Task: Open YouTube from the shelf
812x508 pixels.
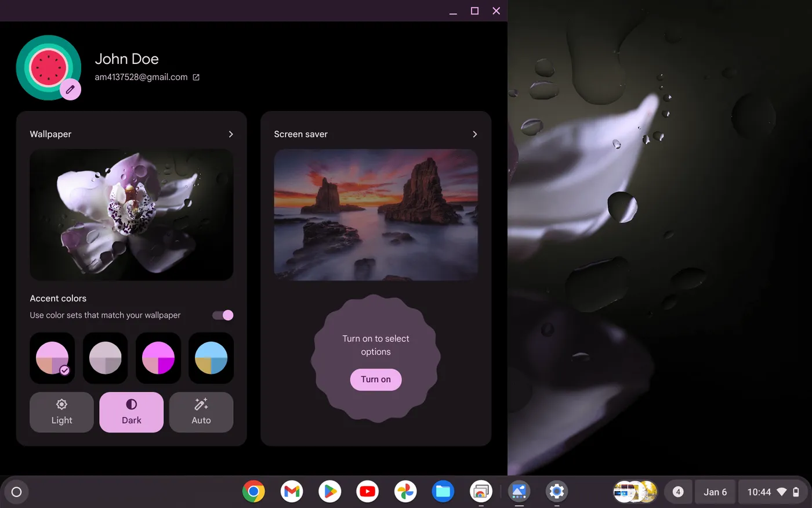Action: coord(367,492)
